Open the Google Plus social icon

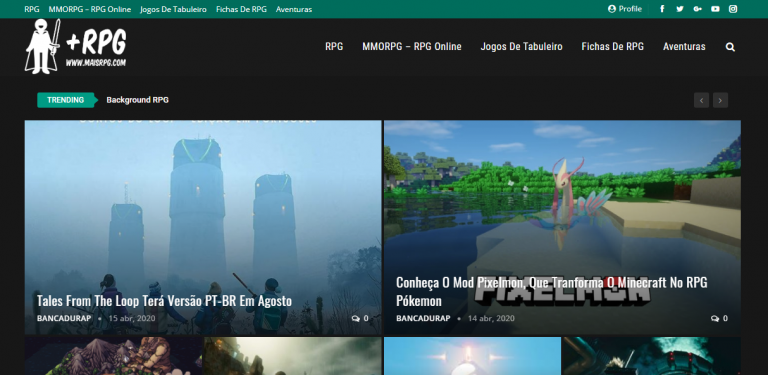pyautogui.click(x=697, y=9)
